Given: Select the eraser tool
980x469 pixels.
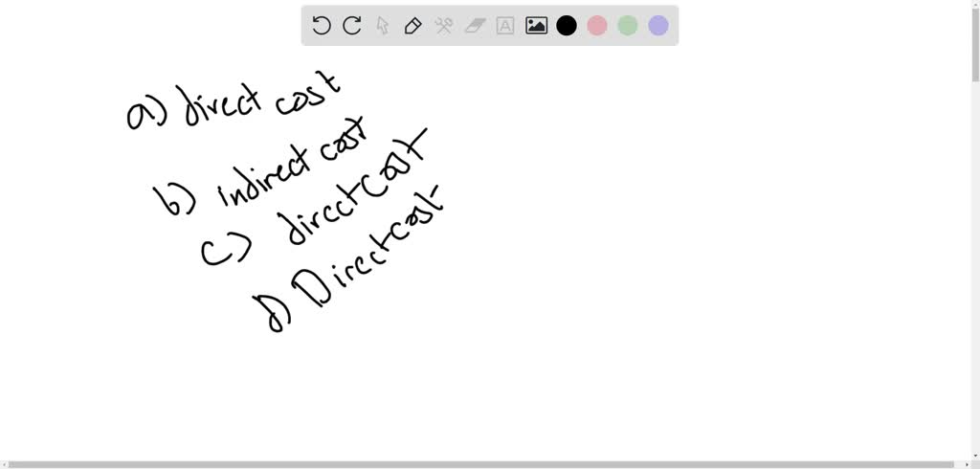Looking at the screenshot, I should (475, 26).
